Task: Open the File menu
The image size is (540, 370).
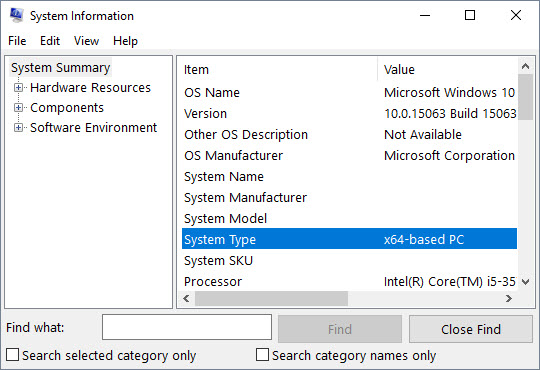Action: pyautogui.click(x=17, y=41)
